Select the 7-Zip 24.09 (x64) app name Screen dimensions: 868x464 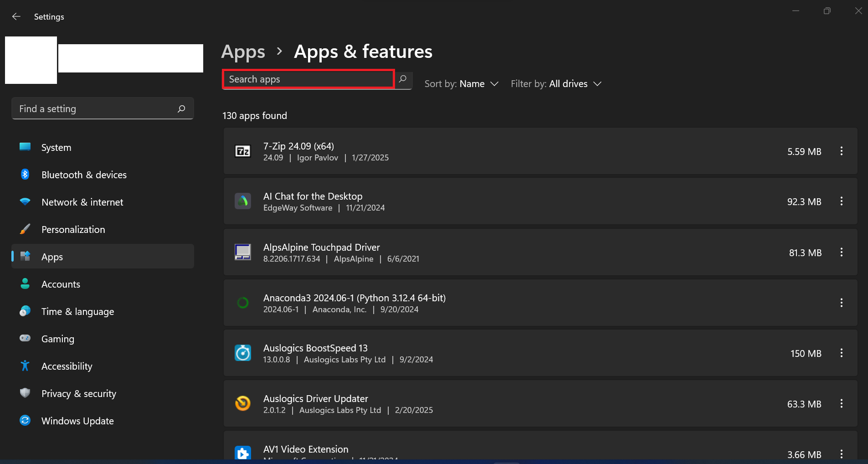coord(298,146)
